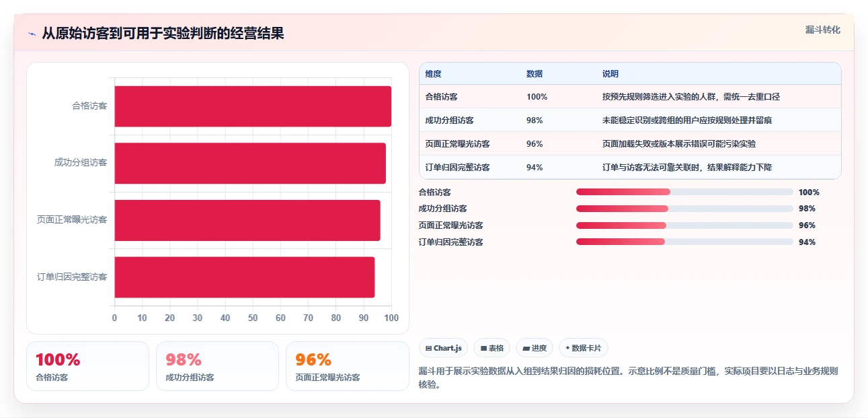Click the 订单归因完整访客 cell in the table
This screenshot has height=418, width=868.
458,168
